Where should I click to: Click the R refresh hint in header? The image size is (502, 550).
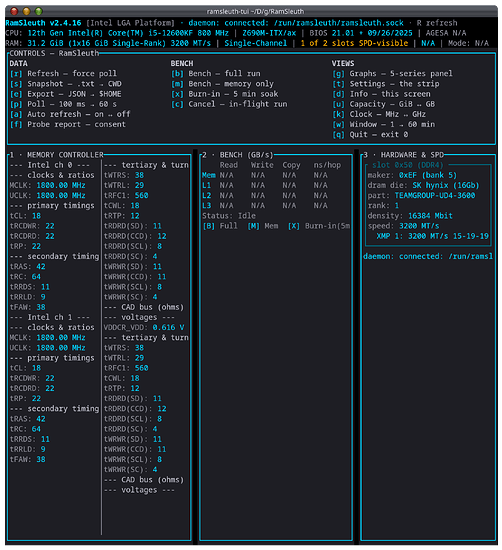(x=437, y=23)
